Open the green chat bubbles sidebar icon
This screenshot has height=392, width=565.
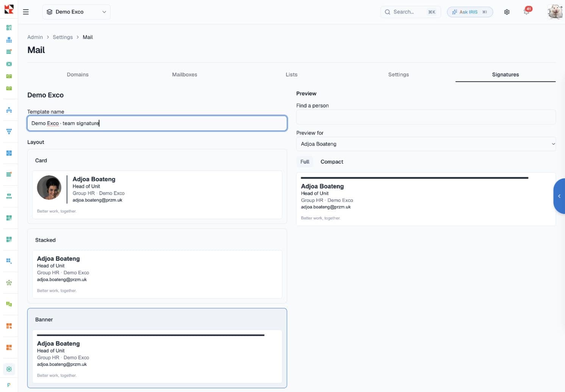tap(9, 304)
